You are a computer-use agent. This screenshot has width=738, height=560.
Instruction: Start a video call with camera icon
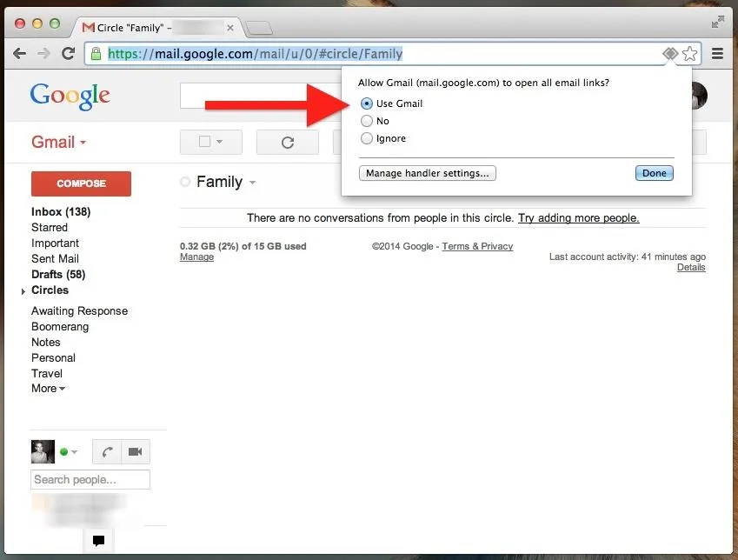click(x=136, y=452)
